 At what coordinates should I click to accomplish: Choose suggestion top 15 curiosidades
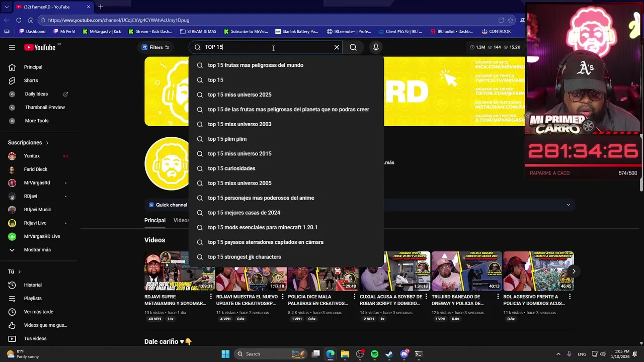coord(286,168)
